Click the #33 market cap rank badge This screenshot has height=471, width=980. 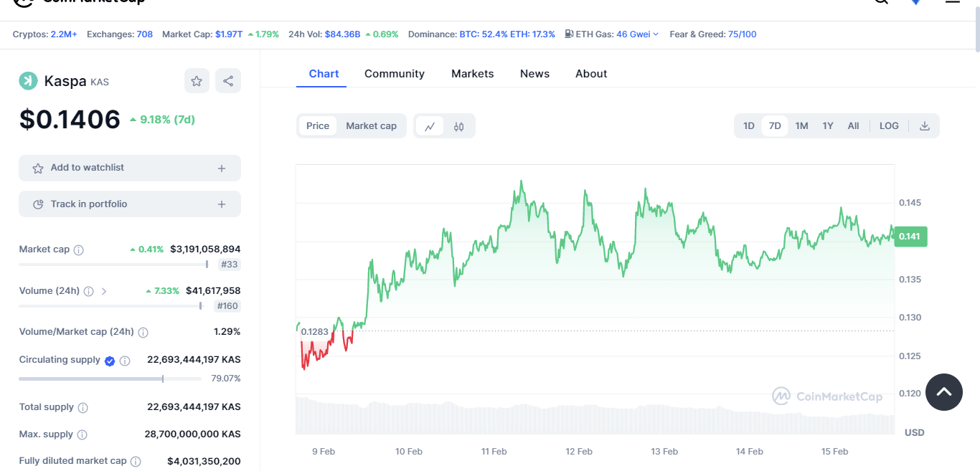[x=230, y=265]
